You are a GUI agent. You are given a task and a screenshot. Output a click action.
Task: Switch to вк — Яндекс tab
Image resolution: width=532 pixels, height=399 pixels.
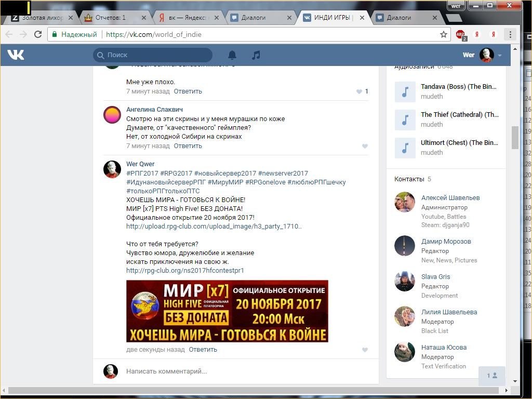point(183,18)
